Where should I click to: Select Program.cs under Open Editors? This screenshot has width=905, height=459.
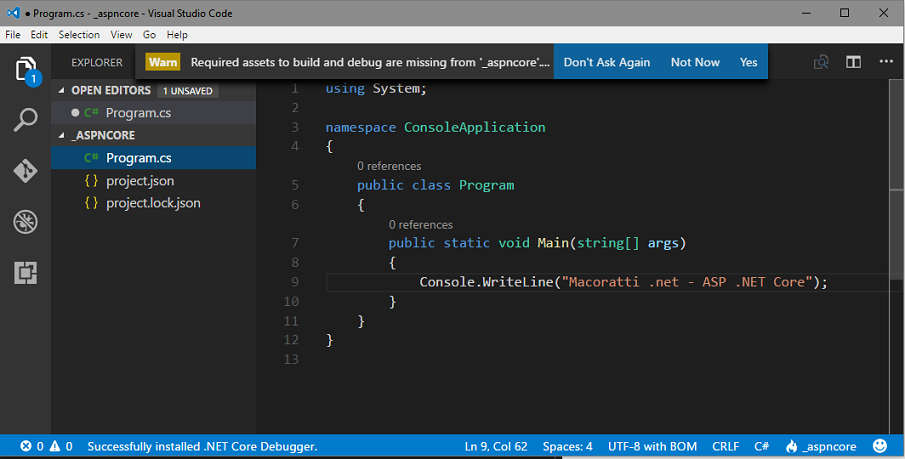tap(154, 113)
